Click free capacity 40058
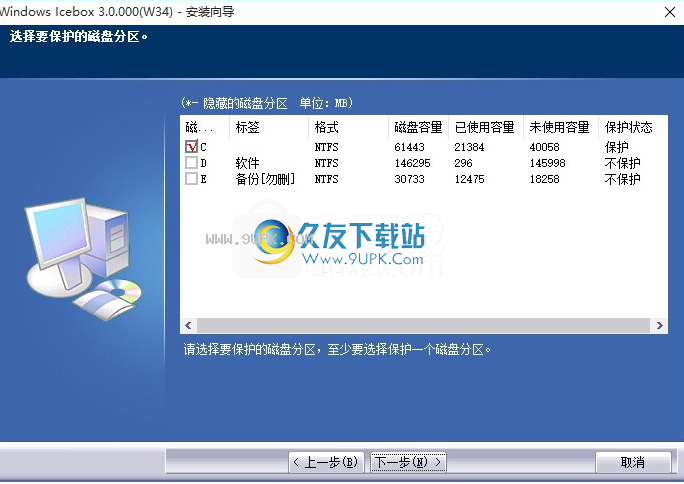Screen dimensions: 684x484 coord(544,147)
